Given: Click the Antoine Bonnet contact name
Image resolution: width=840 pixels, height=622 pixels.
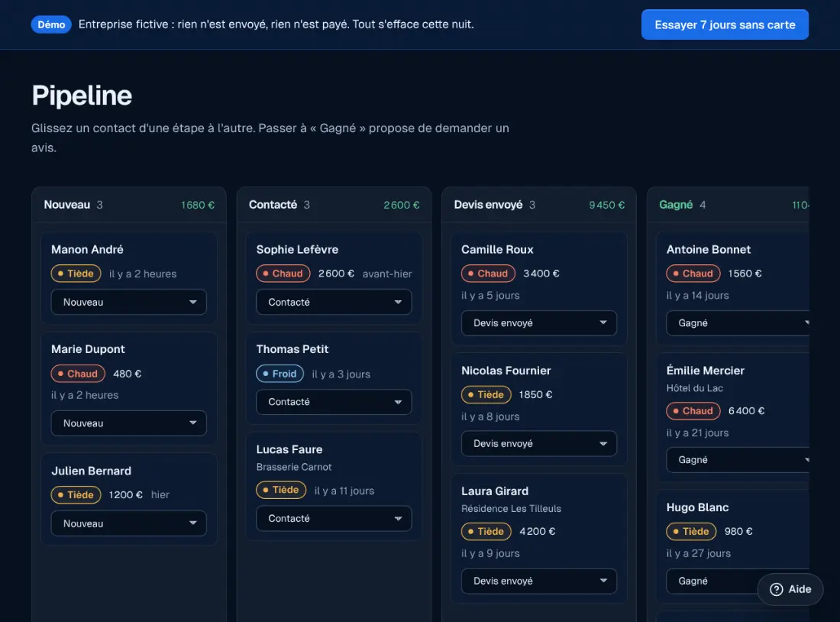Looking at the screenshot, I should click(708, 249).
